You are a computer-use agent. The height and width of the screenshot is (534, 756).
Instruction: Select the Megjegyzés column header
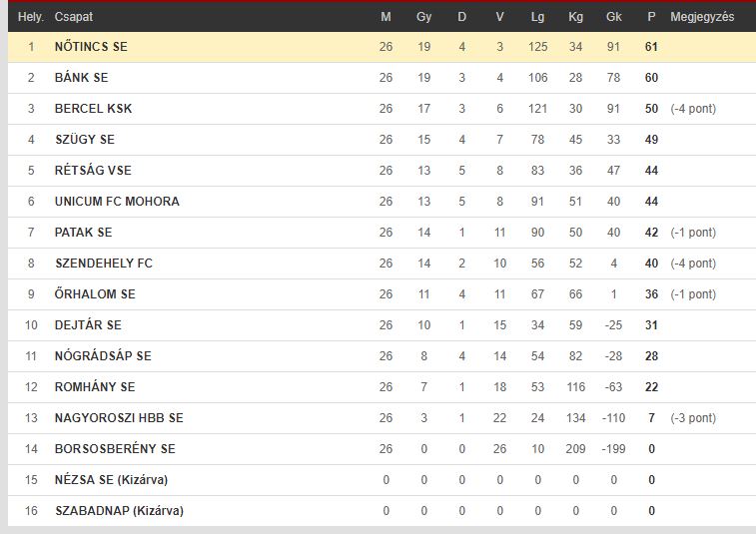pos(702,17)
